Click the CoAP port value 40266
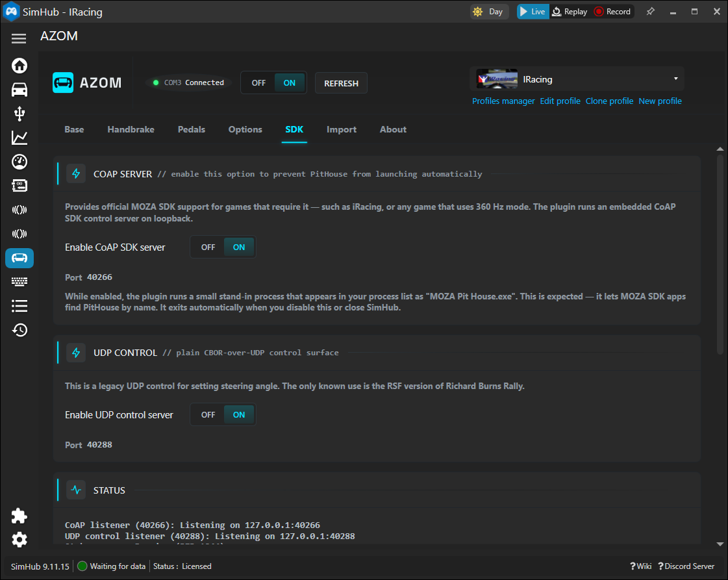The image size is (728, 580). coord(99,277)
